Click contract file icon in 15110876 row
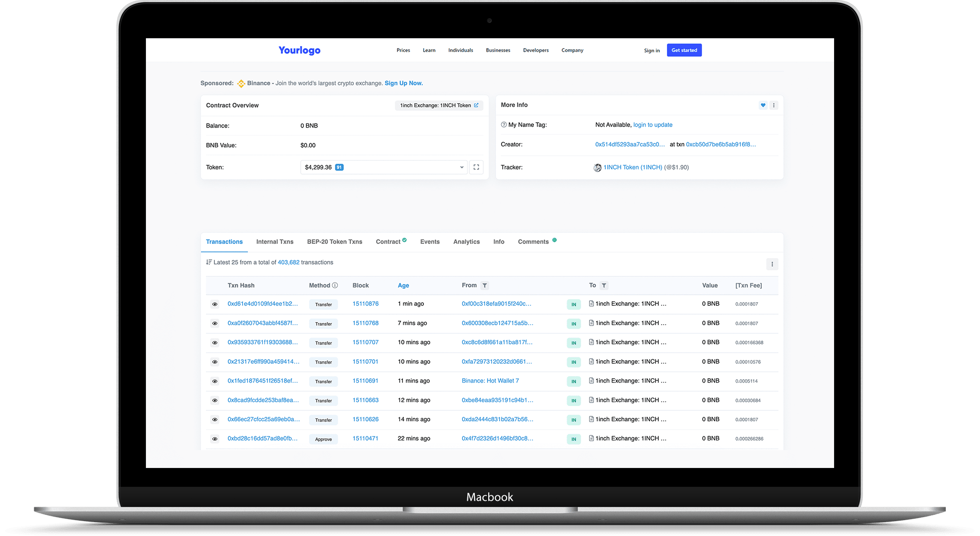This screenshot has height=536, width=980. (591, 303)
